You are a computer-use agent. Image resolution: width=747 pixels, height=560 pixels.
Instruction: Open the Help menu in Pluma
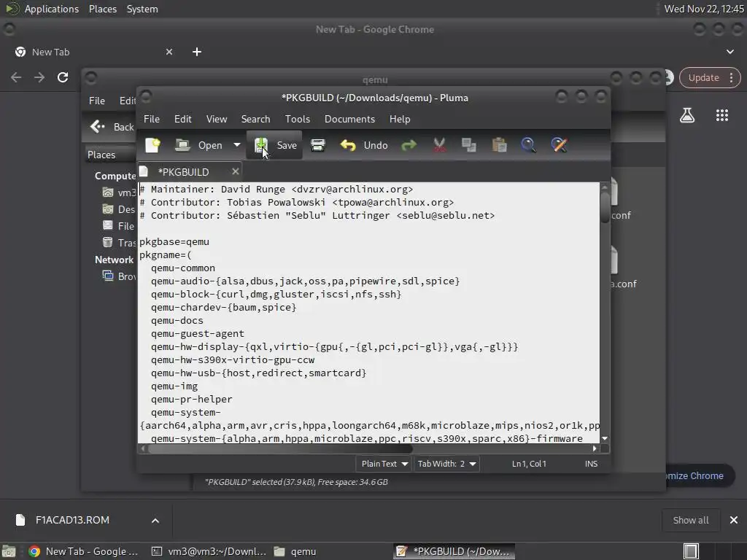(400, 119)
